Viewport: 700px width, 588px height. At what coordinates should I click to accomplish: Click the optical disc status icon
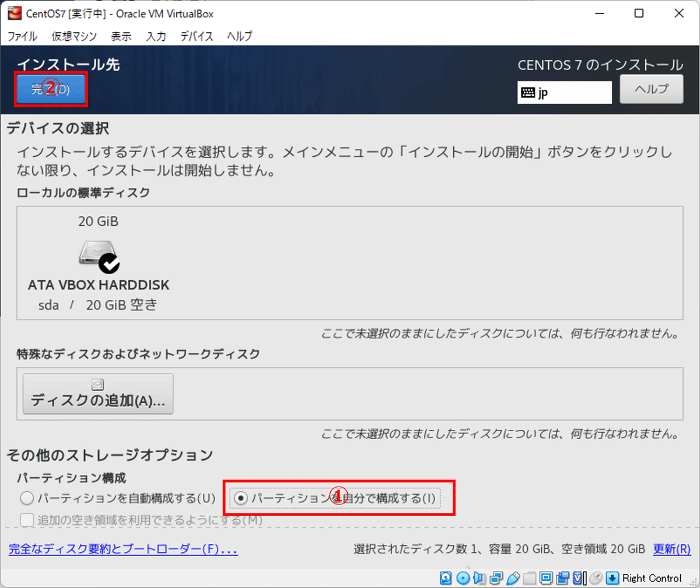463,578
